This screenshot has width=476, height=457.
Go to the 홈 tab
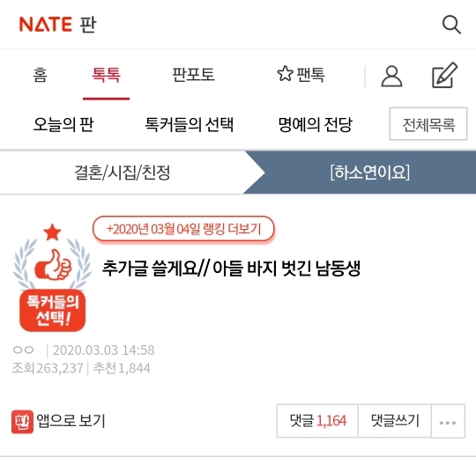coord(40,75)
